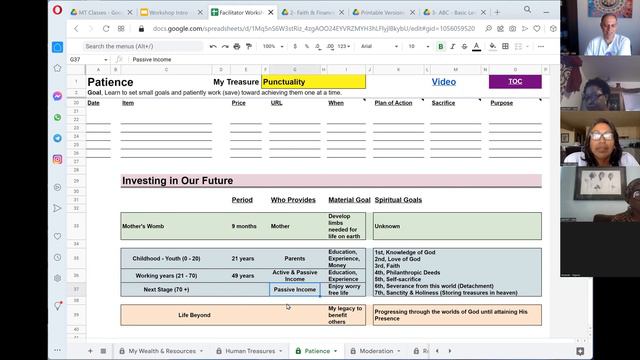This screenshot has height=360, width=640.
Task: Add page to bookmarks with heart icon
Action: pos(537,29)
